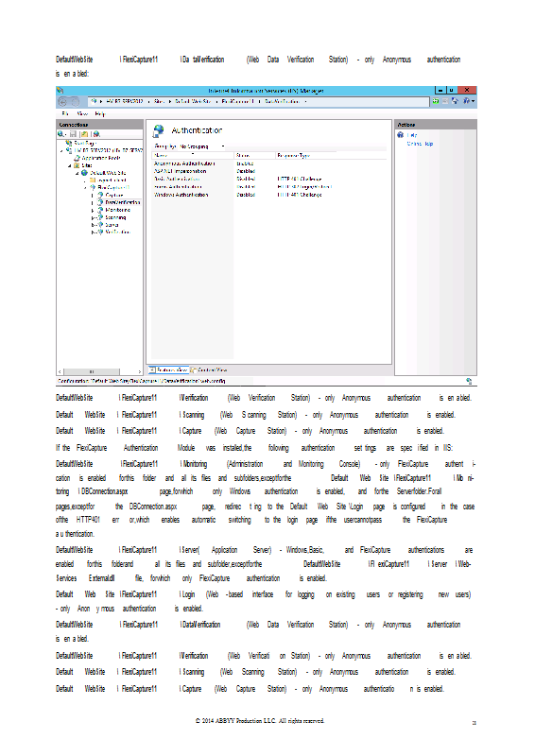
Task: Switch to the Content View tab
Action: [x=210, y=369]
